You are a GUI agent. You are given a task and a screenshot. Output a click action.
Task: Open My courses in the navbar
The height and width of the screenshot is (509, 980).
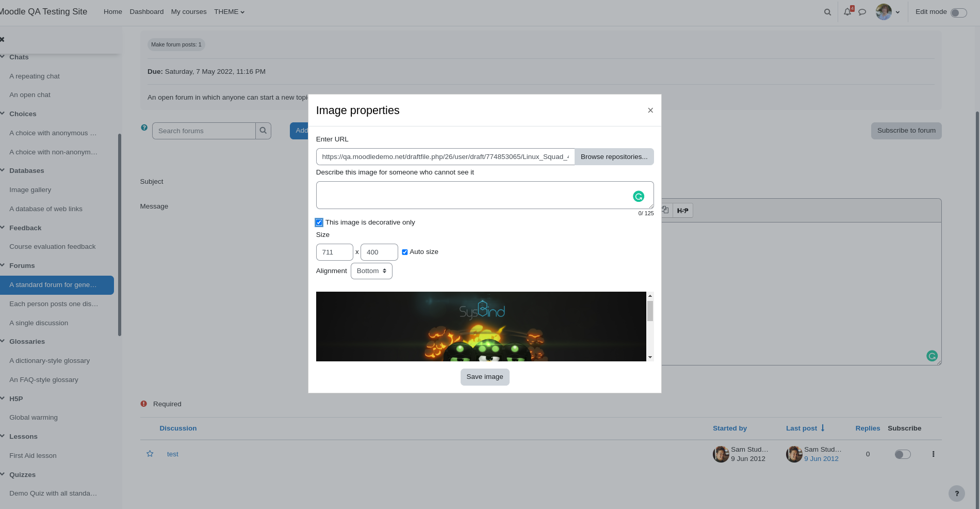189,12
